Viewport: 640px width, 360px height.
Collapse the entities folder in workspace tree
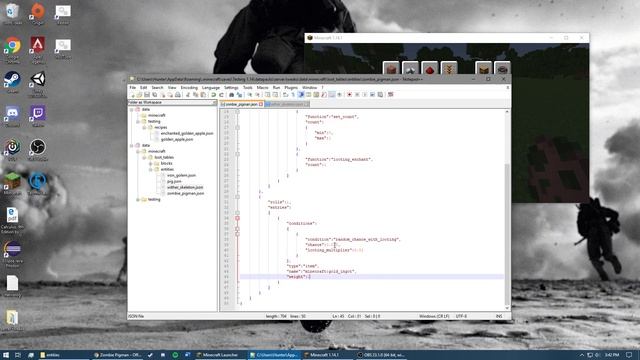click(150, 169)
